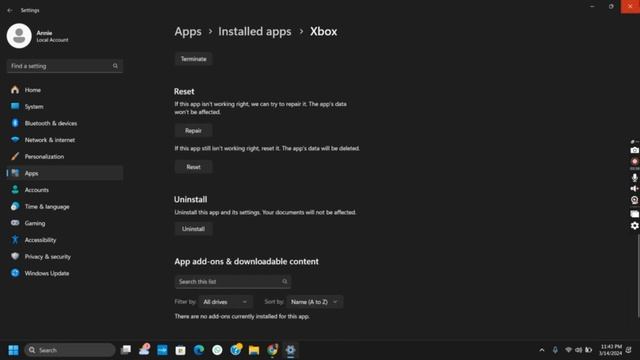Open Task View from the taskbar
This screenshot has width=640, height=360.
(x=126, y=350)
